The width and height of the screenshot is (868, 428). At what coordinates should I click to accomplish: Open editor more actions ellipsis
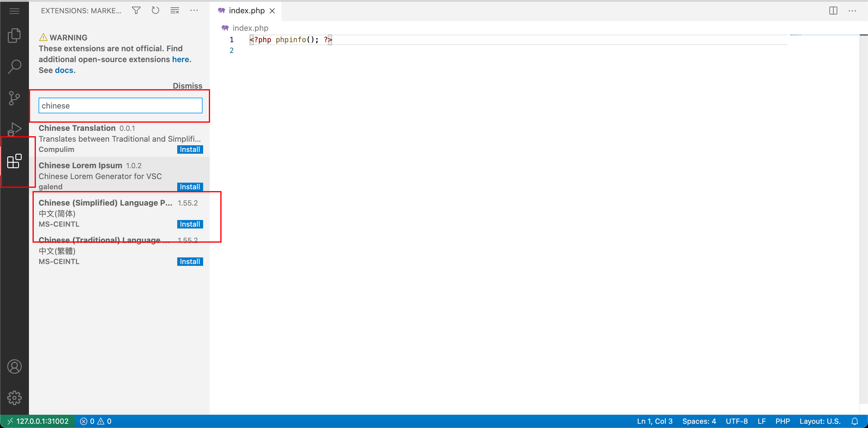[x=852, y=11]
